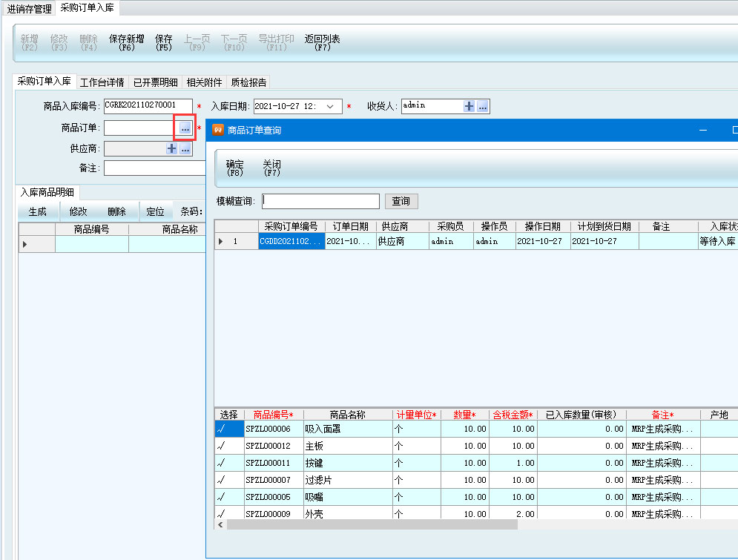Sort by 计划到货日期 column header
This screenshot has height=560, width=738.
pyautogui.click(x=604, y=226)
